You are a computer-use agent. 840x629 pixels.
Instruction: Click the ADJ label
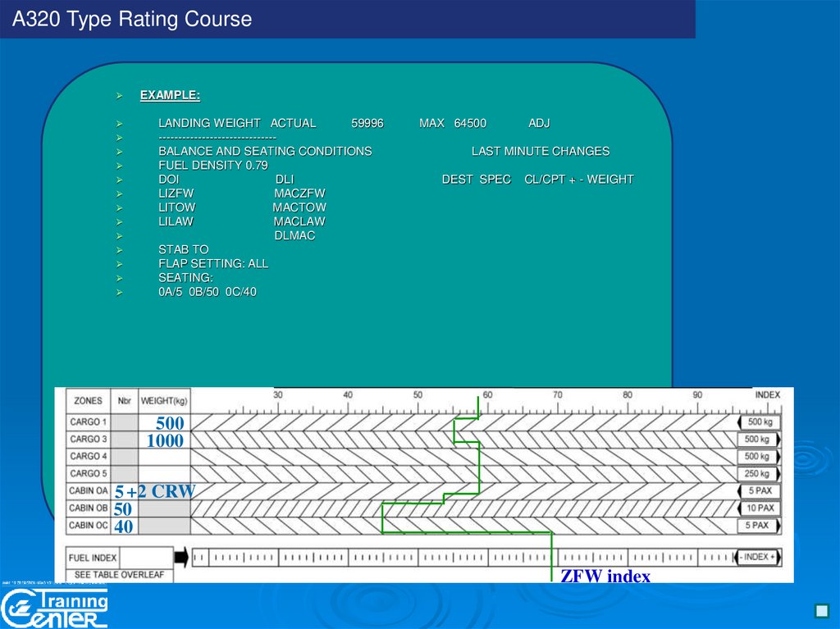(x=539, y=123)
